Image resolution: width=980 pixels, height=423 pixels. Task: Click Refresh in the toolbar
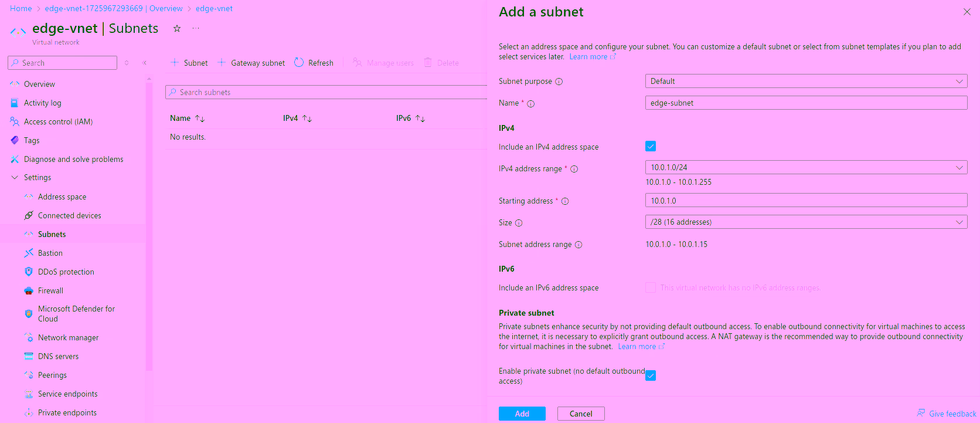(x=314, y=63)
